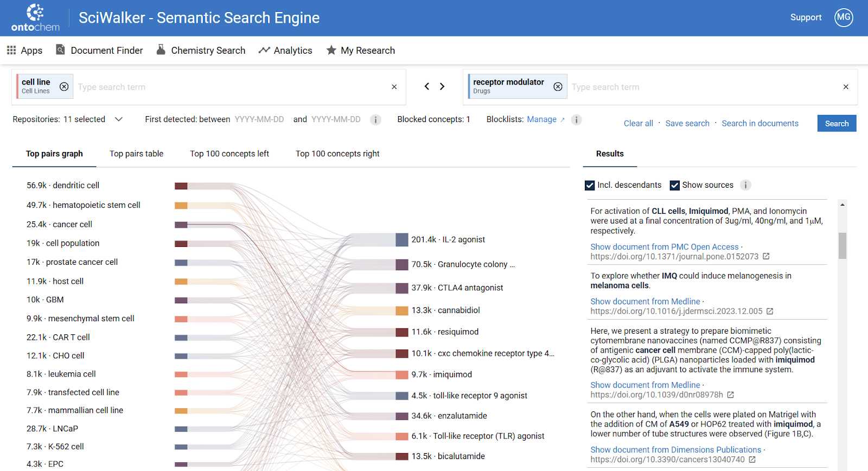
Task: Set the first detected end date field
Action: (336, 119)
